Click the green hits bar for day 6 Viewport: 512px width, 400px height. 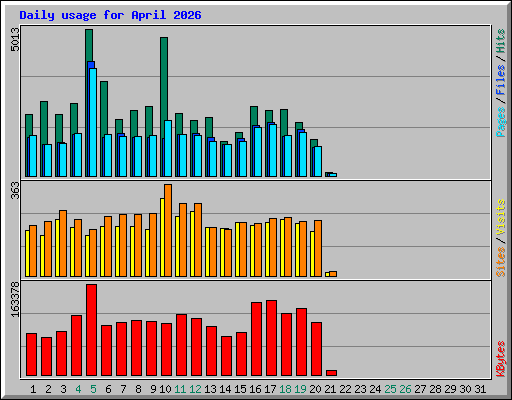104,107
